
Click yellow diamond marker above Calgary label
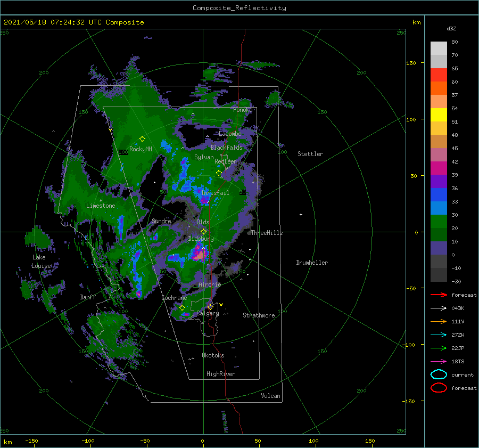coord(210,307)
